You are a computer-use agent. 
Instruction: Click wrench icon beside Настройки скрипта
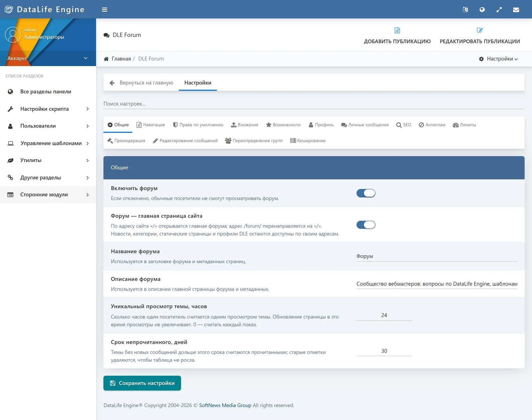coord(10,109)
